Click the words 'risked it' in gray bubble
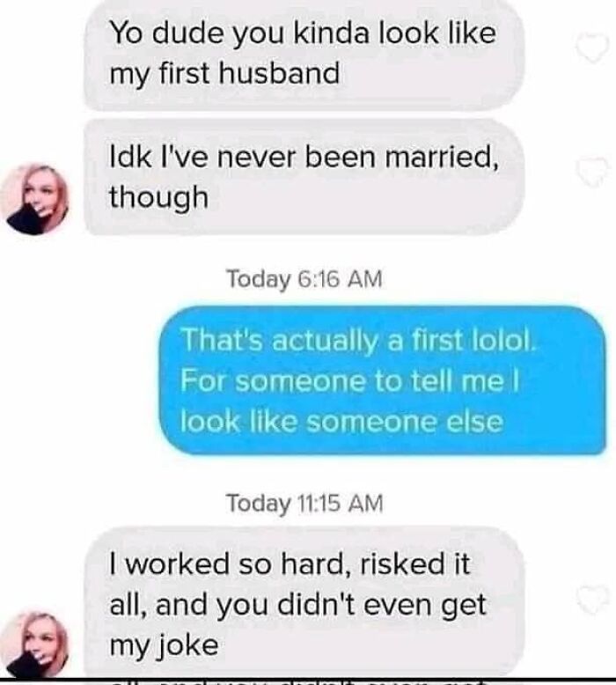This screenshot has height=685, width=616. 414,563
